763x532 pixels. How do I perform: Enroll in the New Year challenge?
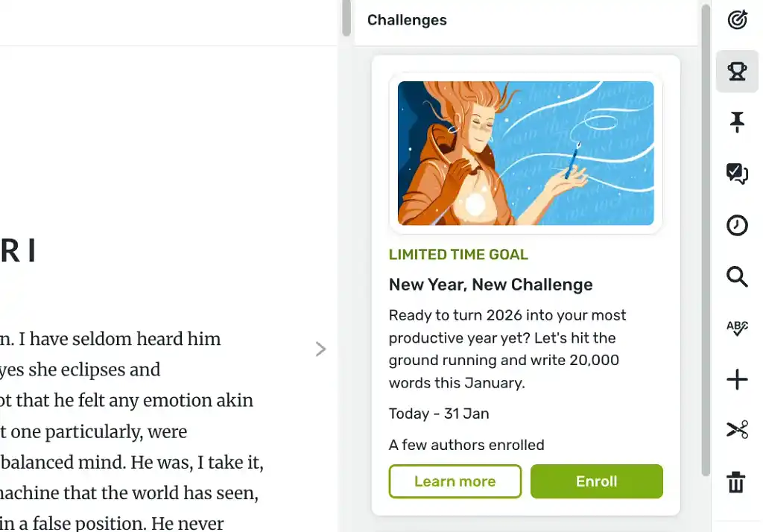[596, 481]
